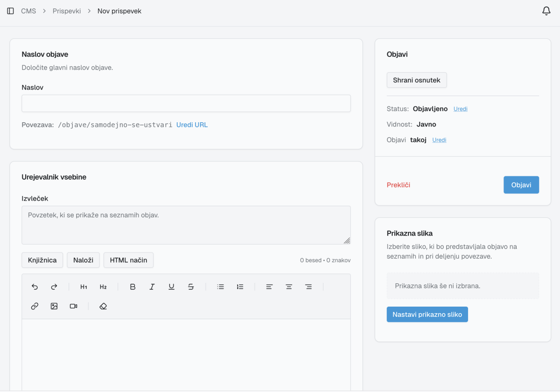Switch to HTML način mode
Viewport: 560px width, 392px height.
[x=128, y=260]
